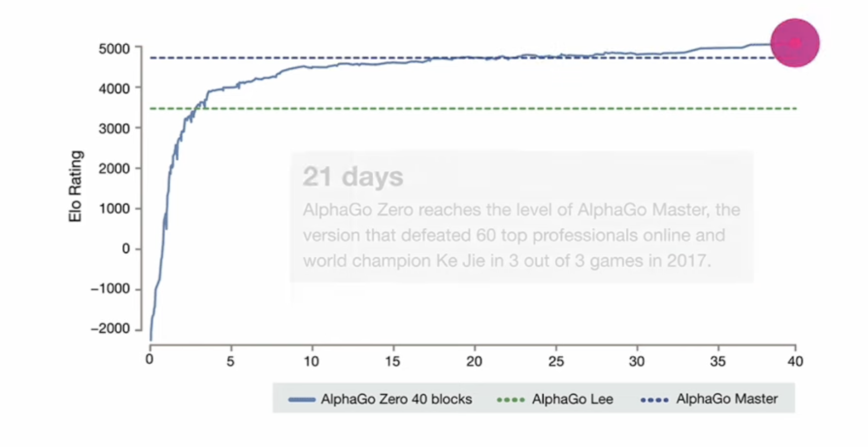
Task: Select the AlphaGo Master legend entry
Action: coord(709,399)
